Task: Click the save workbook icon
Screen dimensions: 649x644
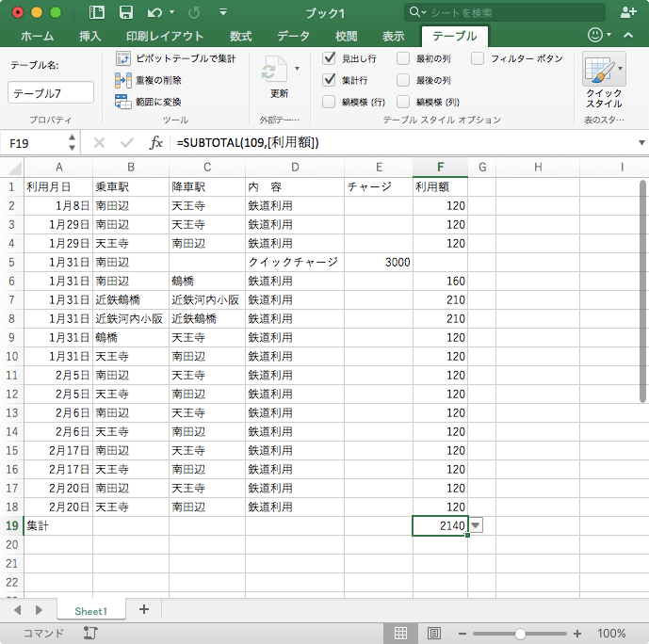Action: [126, 12]
